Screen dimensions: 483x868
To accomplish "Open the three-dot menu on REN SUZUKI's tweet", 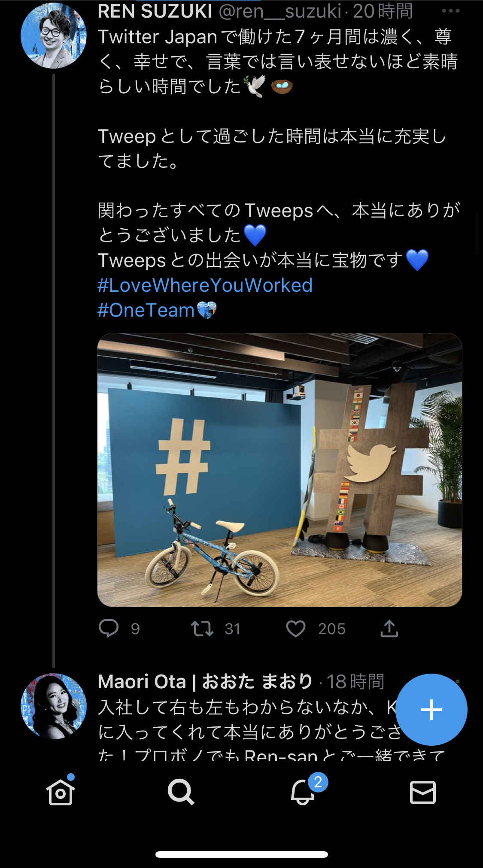I will click(450, 11).
